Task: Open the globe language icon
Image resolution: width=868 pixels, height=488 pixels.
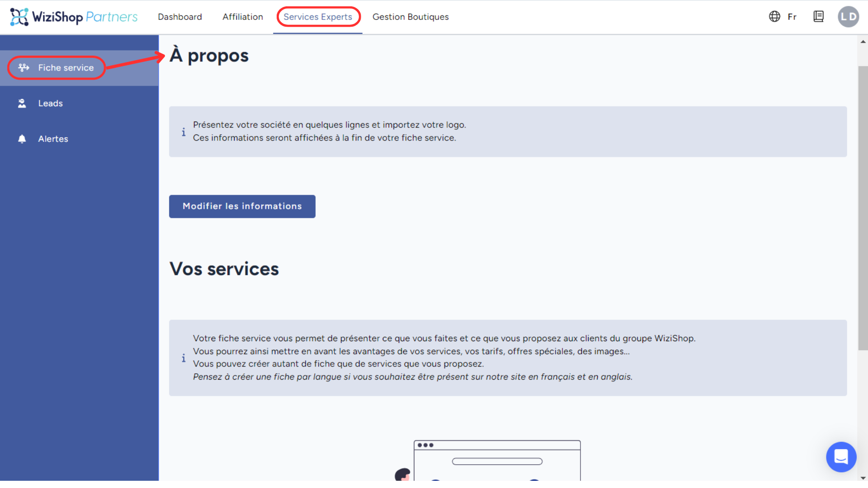Action: [x=774, y=17]
